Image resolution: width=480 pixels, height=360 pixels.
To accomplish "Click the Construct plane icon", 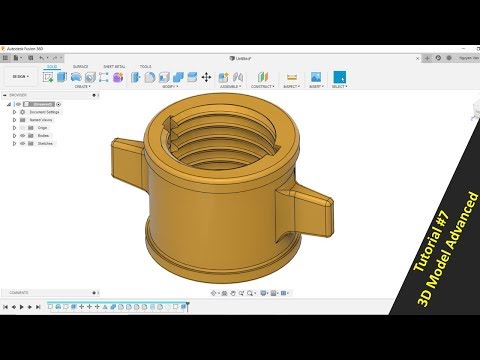I will 263,77.
